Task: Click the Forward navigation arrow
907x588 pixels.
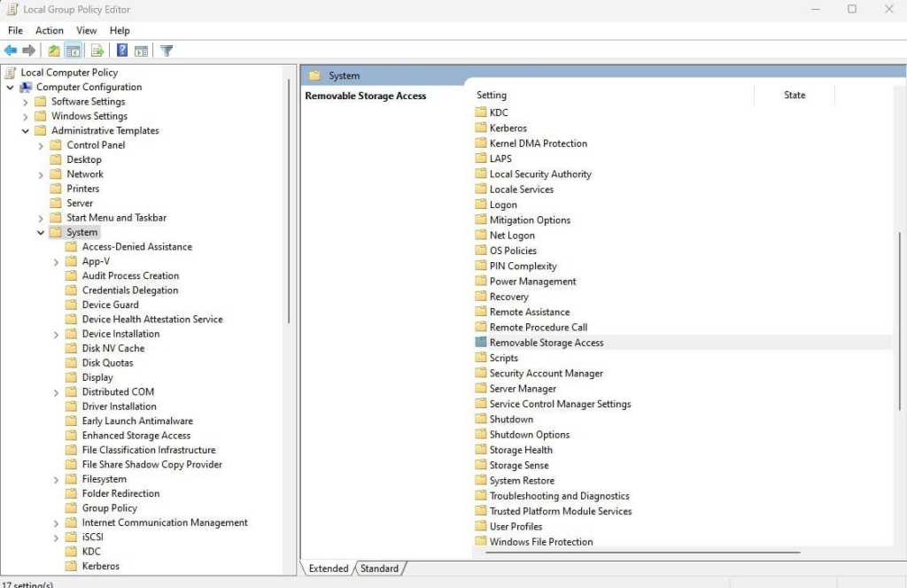Action: tap(28, 50)
